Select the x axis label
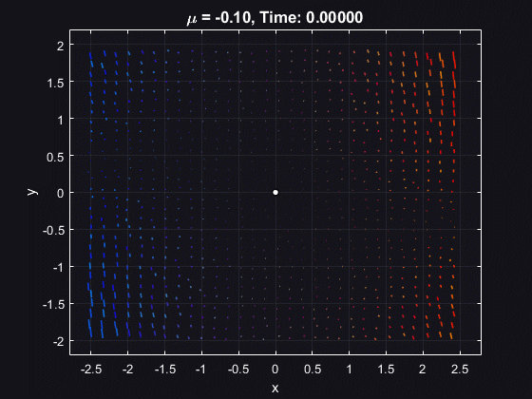 pos(275,389)
